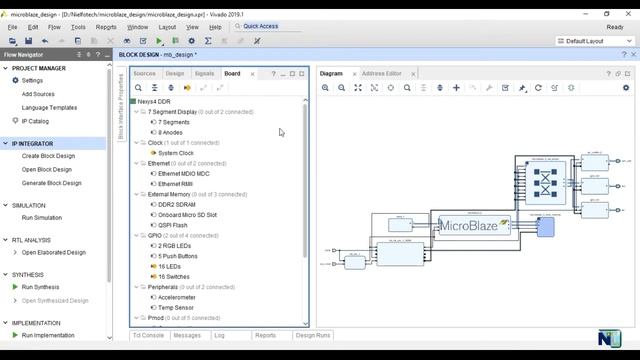The height and width of the screenshot is (360, 640).
Task: Collapse the Clock group in Board tree
Action: tap(137, 143)
